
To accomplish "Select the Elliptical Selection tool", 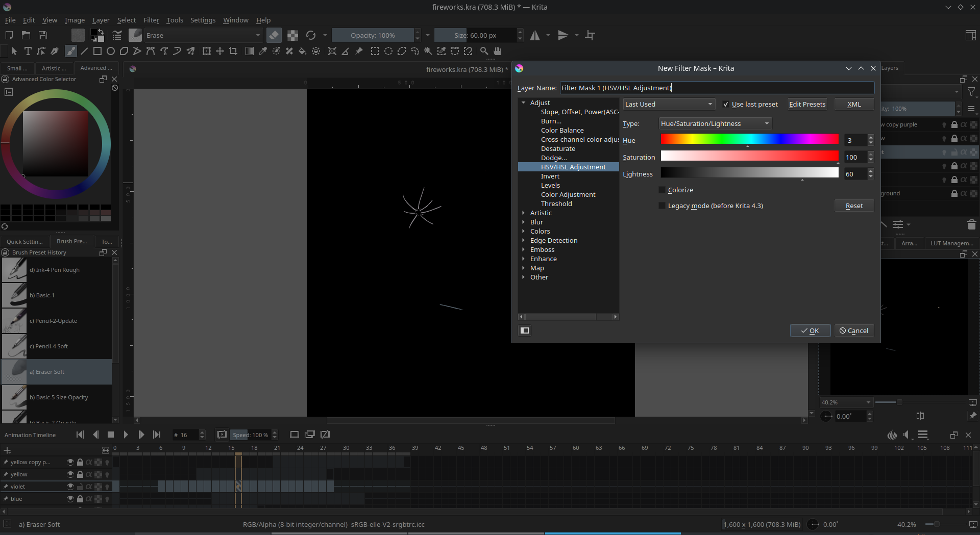I will [388, 51].
